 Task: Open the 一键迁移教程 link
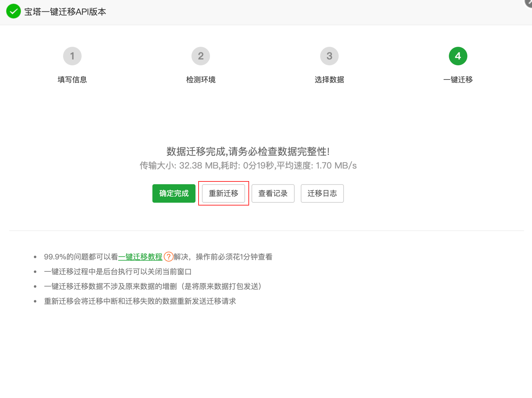point(140,257)
